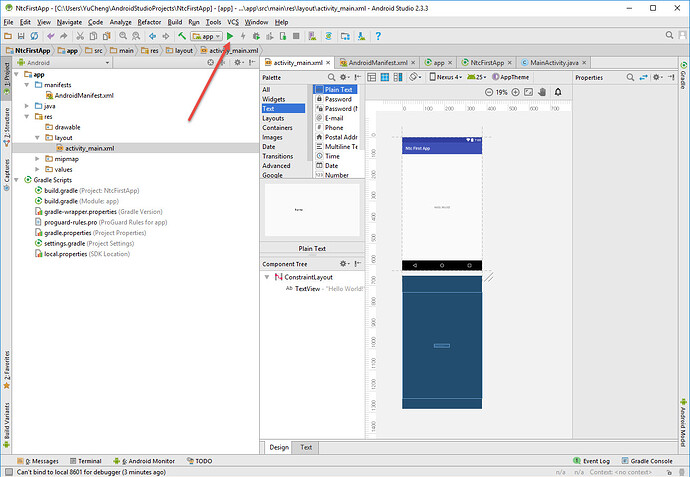Switch to AndroidManifest.xml tab

[x=378, y=62]
